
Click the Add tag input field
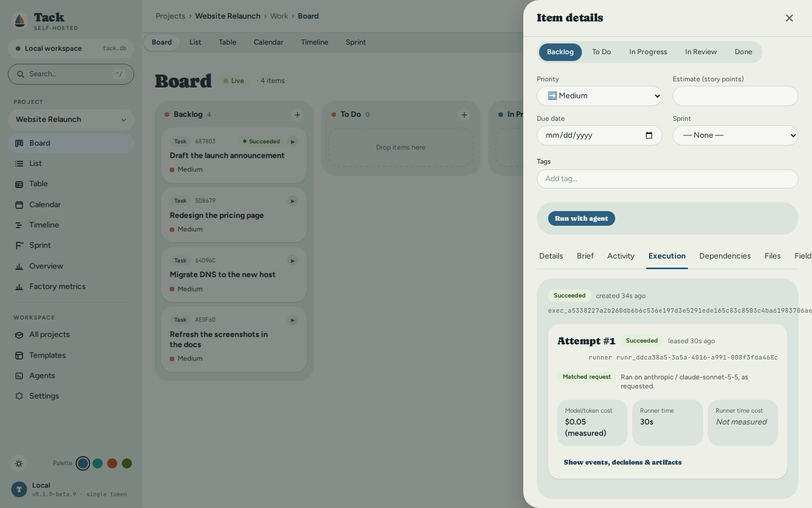668,179
